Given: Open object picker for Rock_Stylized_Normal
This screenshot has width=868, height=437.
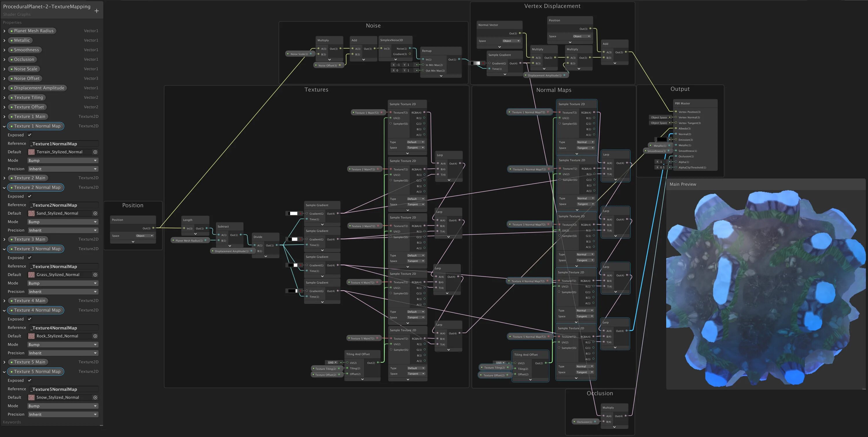Looking at the screenshot, I should pyautogui.click(x=95, y=336).
